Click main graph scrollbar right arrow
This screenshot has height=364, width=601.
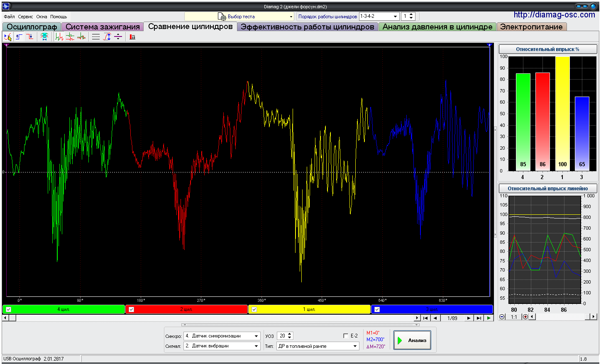(x=417, y=318)
